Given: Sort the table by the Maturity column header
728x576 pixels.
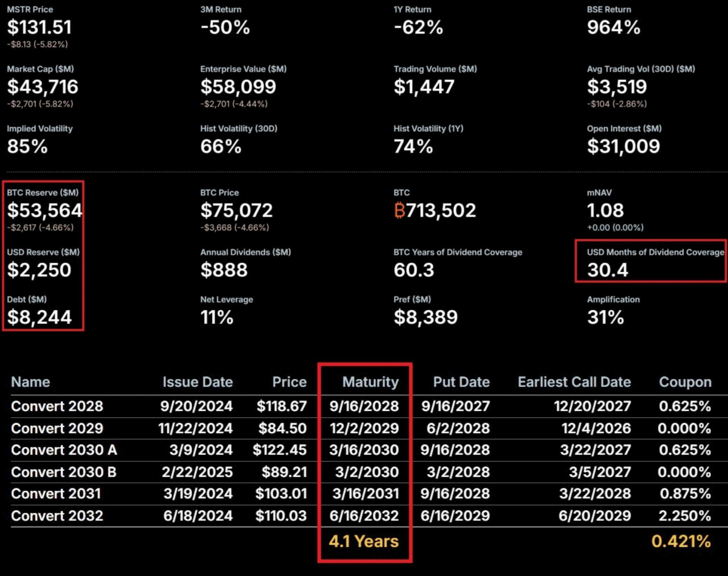Looking at the screenshot, I should [370, 382].
